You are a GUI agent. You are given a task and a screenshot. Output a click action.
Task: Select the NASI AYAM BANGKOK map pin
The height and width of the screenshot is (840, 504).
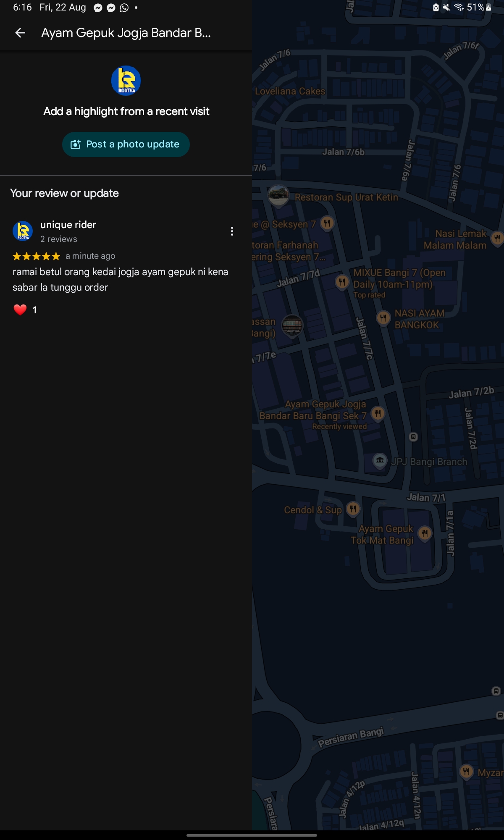point(383,318)
